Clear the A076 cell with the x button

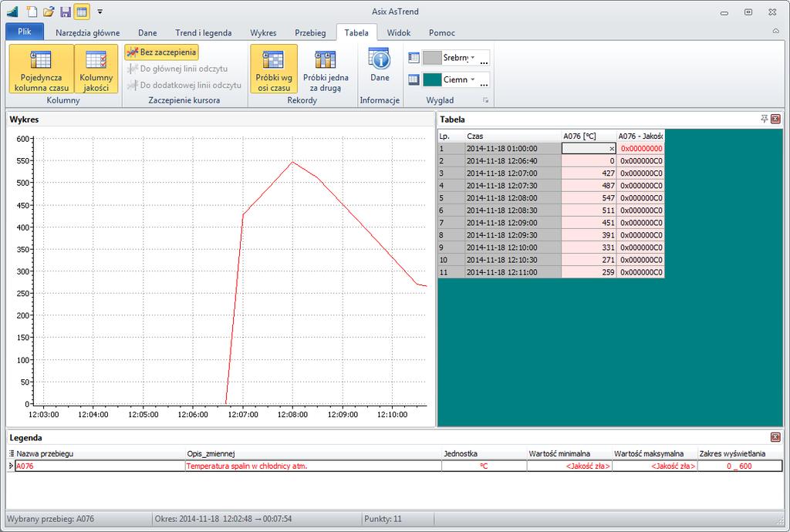612,149
